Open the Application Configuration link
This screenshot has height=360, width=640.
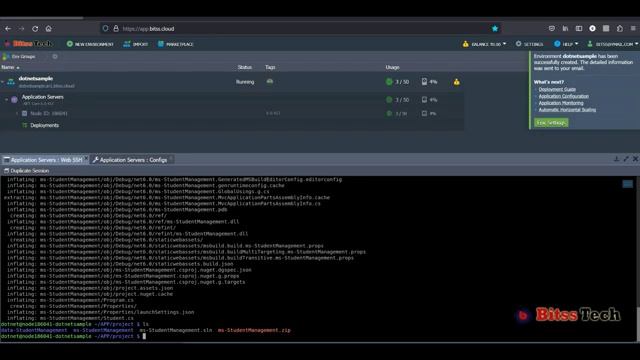564,96
